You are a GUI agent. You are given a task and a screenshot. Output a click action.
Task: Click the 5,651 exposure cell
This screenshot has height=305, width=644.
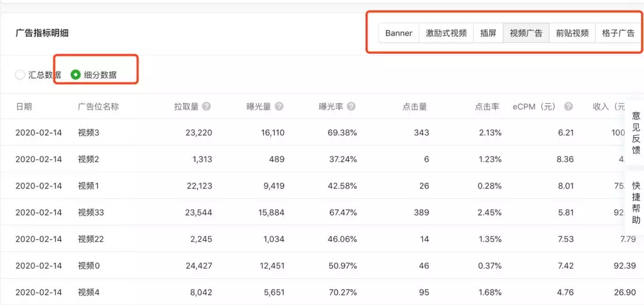click(274, 292)
